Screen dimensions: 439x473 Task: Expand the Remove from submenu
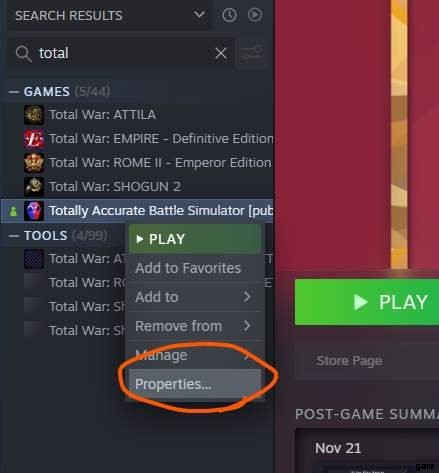194,326
